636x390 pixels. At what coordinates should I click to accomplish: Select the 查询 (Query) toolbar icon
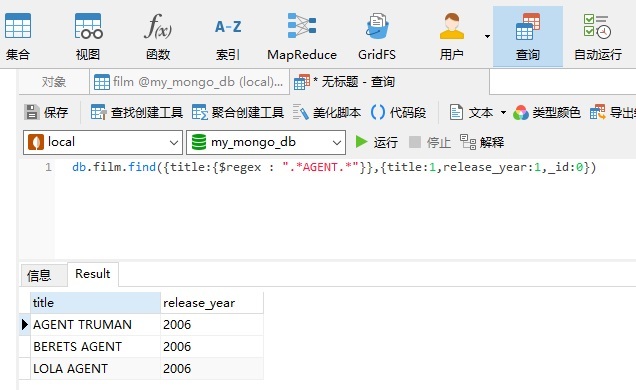pyautogui.click(x=528, y=36)
